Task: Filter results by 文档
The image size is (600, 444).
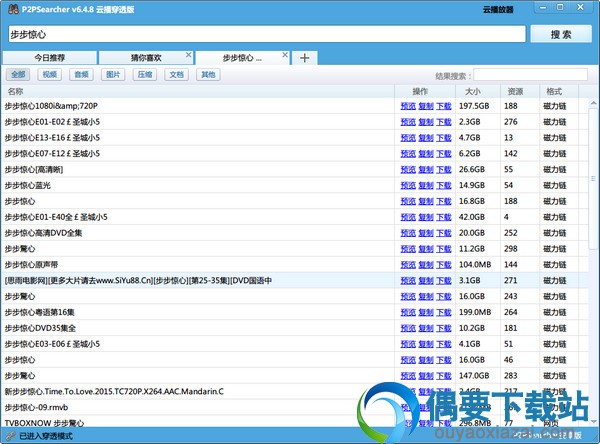Action: (177, 74)
